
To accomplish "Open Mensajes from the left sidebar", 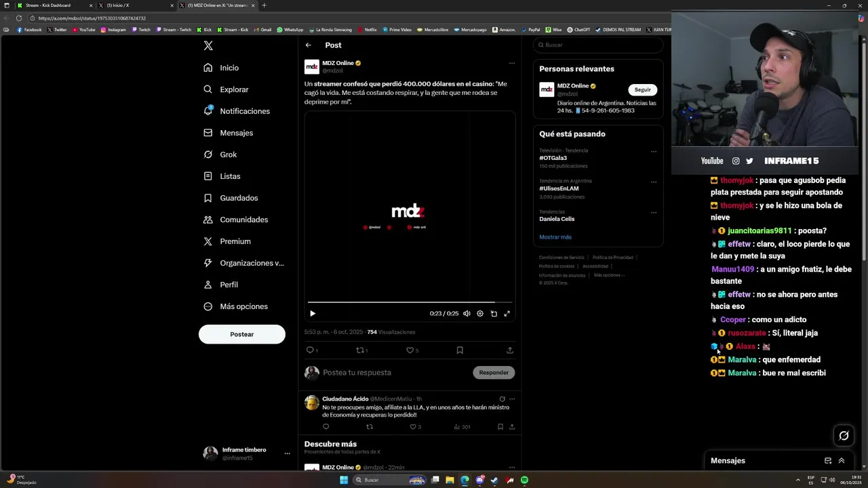I will pos(228,133).
